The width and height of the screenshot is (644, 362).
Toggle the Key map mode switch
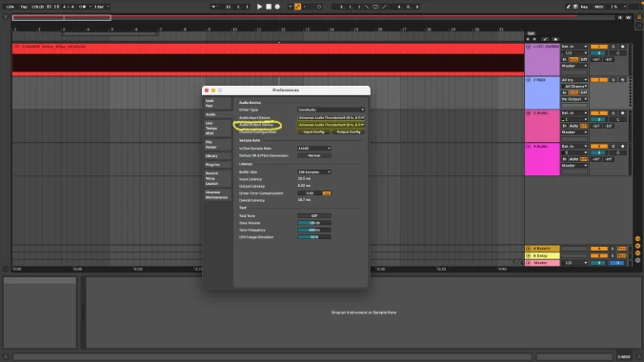pos(584,7)
